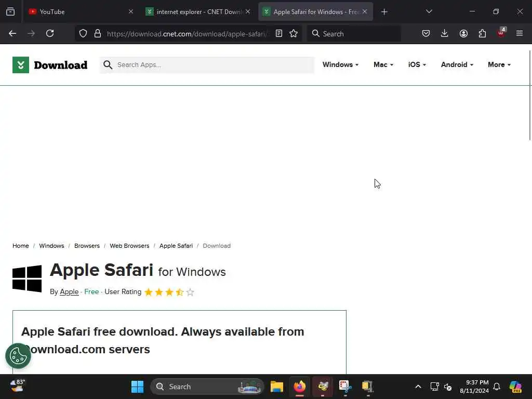Expand Android navigation dropdown

(457, 65)
